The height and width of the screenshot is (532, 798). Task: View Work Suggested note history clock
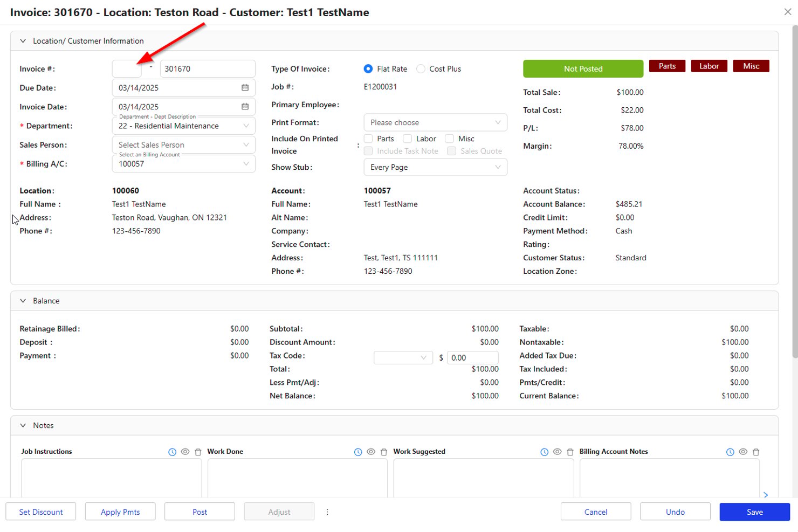click(545, 452)
